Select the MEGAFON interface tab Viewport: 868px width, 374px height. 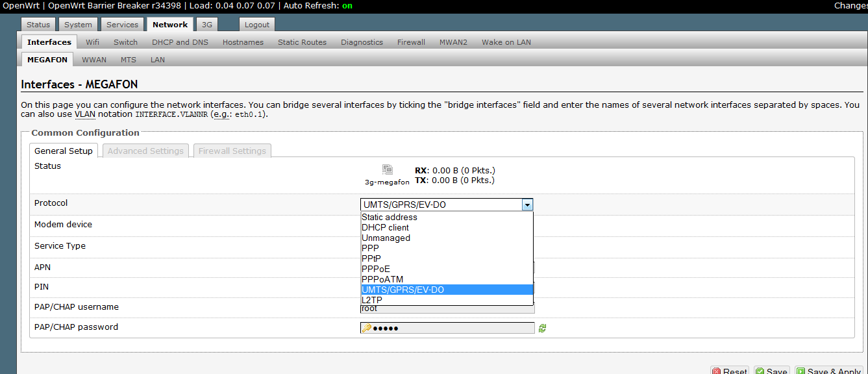pos(47,60)
